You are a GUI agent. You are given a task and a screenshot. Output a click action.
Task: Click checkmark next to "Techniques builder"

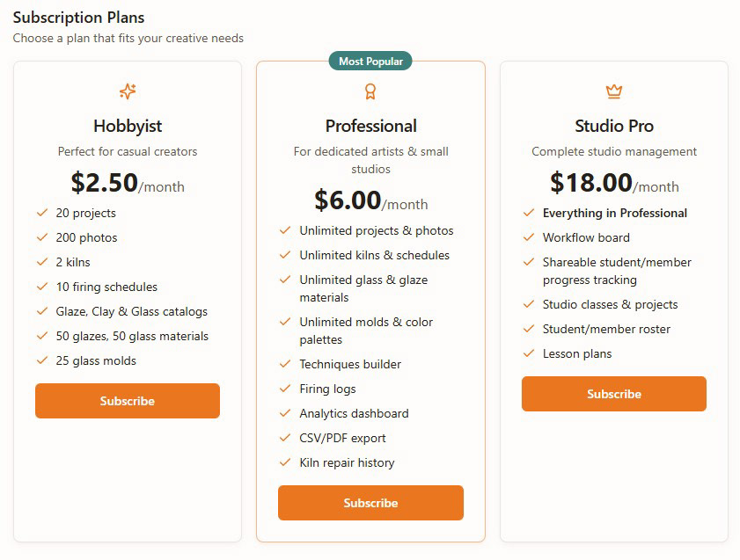tap(285, 364)
